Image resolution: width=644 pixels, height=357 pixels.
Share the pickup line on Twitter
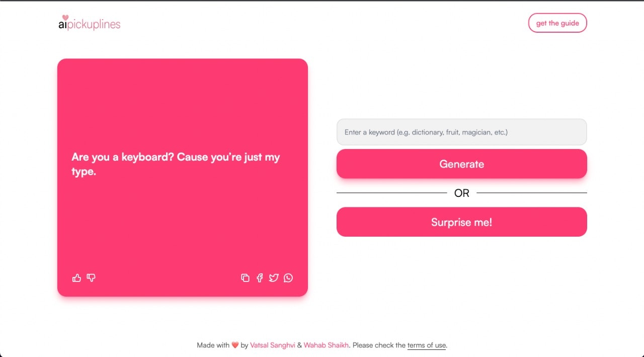274,277
